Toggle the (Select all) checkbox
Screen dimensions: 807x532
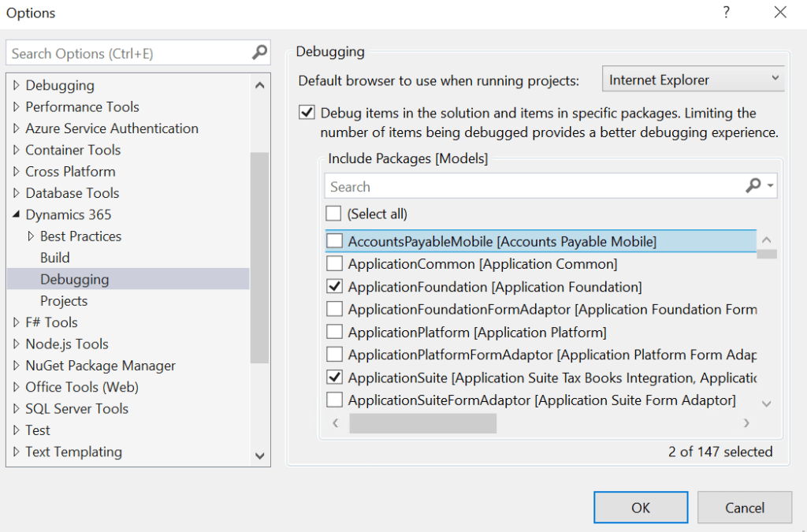334,214
